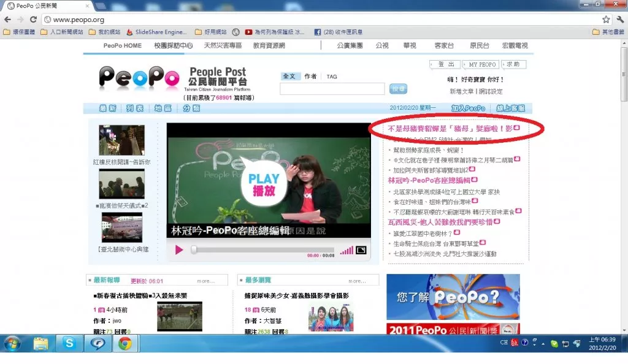628x364 pixels.
Task: Adjust the video volume bars
Action: pyautogui.click(x=347, y=251)
